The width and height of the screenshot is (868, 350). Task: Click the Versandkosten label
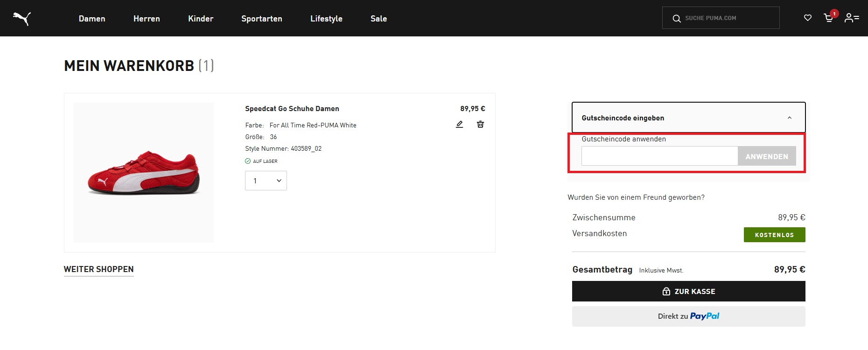[x=600, y=233]
